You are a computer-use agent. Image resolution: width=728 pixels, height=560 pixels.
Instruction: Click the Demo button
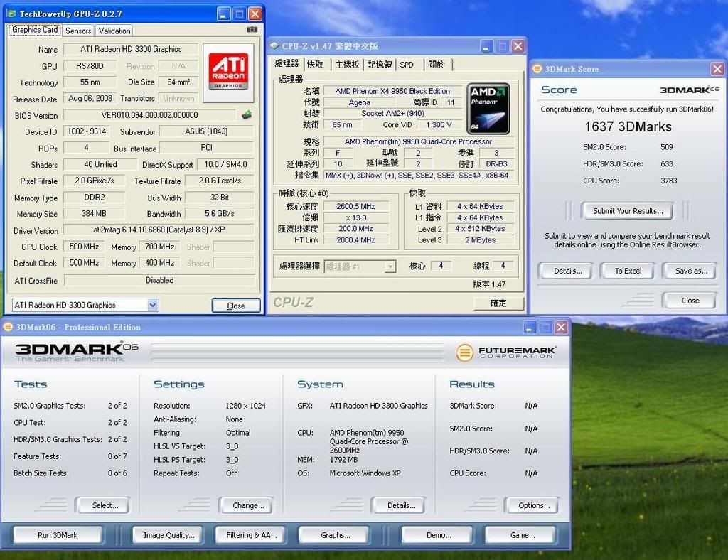click(x=439, y=535)
